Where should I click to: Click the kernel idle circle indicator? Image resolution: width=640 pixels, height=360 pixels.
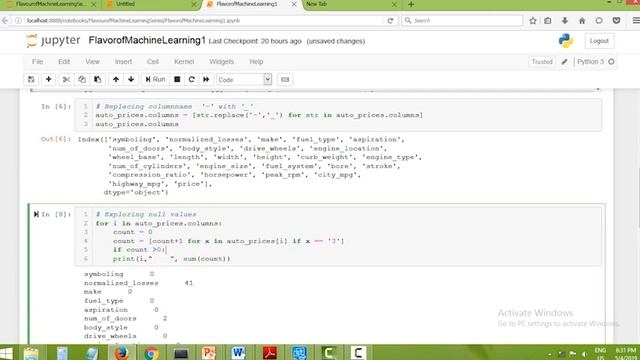tap(611, 62)
